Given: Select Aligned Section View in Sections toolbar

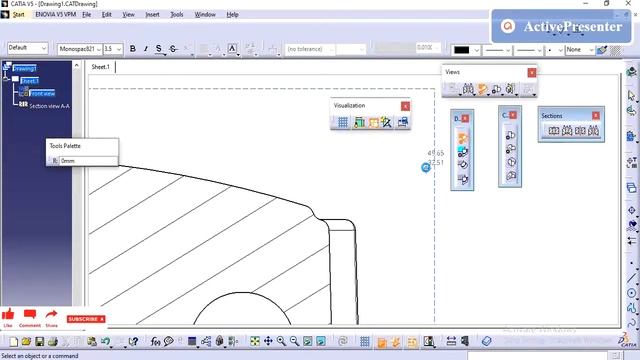Looking at the screenshot, I should 567,131.
